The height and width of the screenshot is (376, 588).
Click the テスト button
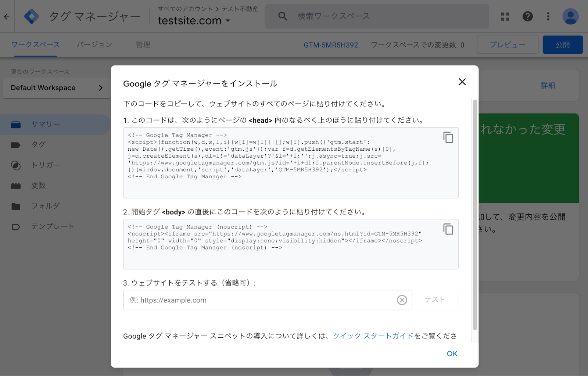tap(435, 300)
